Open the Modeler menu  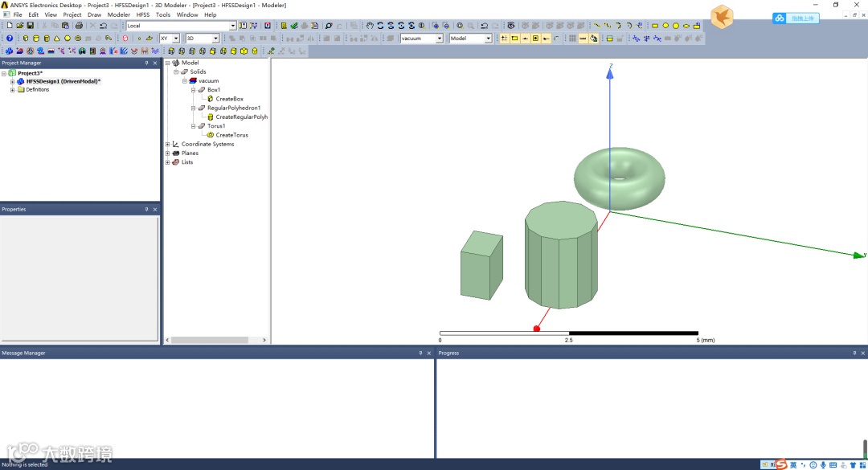coord(118,15)
